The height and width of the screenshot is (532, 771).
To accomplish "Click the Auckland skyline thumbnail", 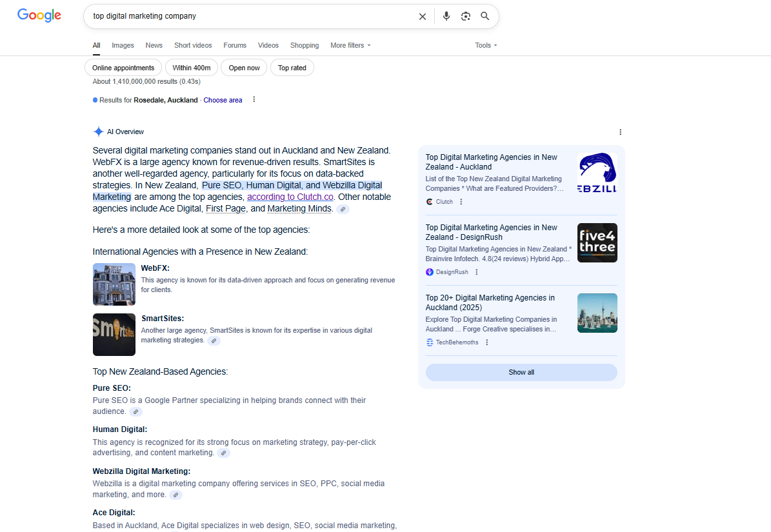I will point(597,313).
